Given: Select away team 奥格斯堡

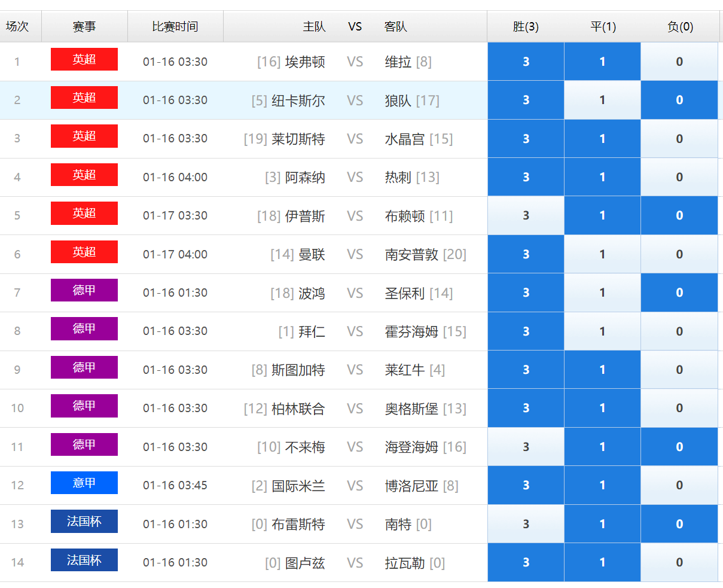Looking at the screenshot, I should 411,409.
